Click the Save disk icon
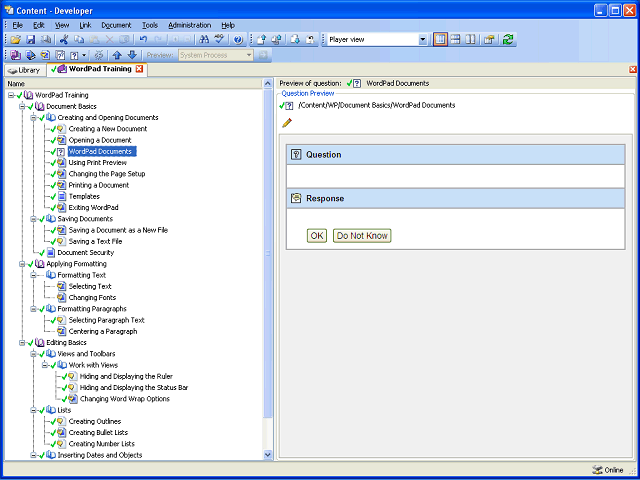 tap(31, 40)
